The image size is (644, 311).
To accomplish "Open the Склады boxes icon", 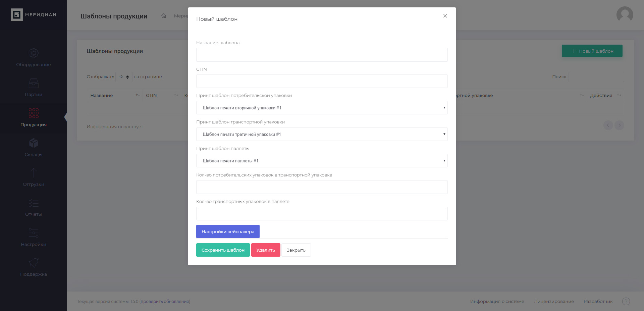I will coord(34,143).
